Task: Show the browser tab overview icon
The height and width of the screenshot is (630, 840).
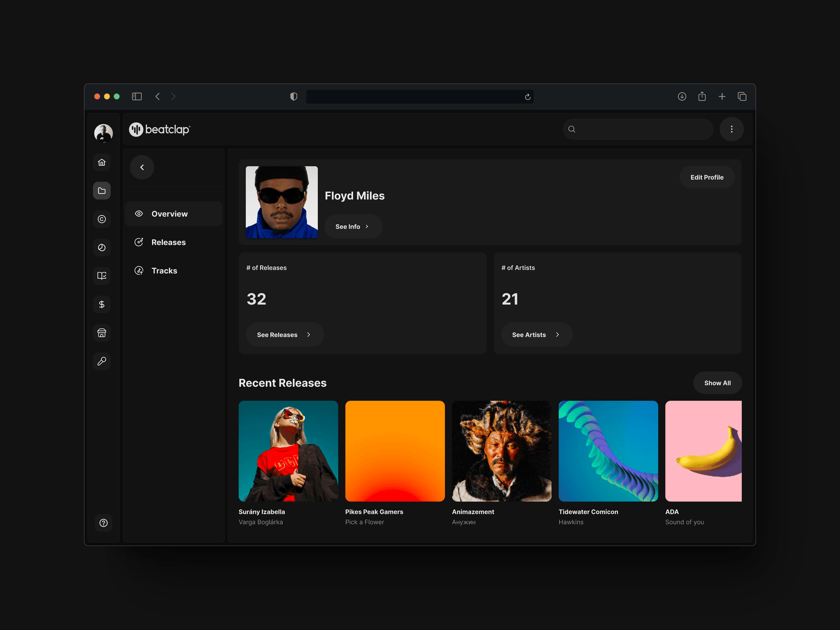Action: click(x=742, y=97)
